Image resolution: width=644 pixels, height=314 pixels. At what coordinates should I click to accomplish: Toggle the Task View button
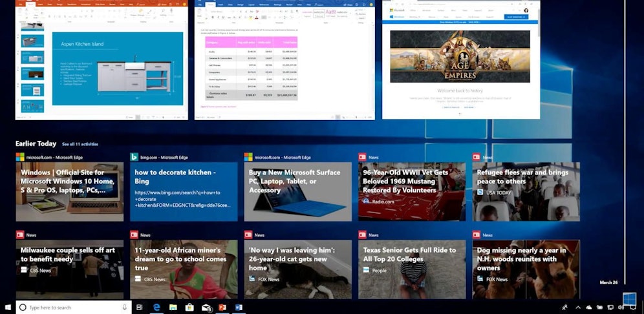140,308
